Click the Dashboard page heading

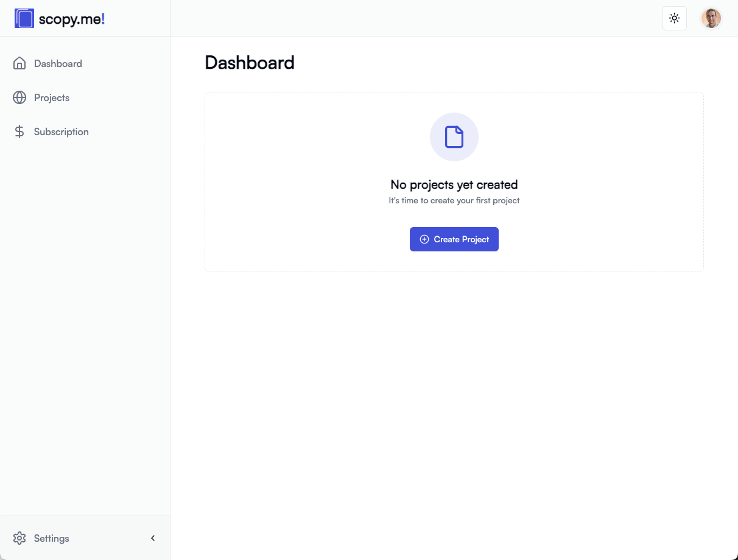(250, 62)
